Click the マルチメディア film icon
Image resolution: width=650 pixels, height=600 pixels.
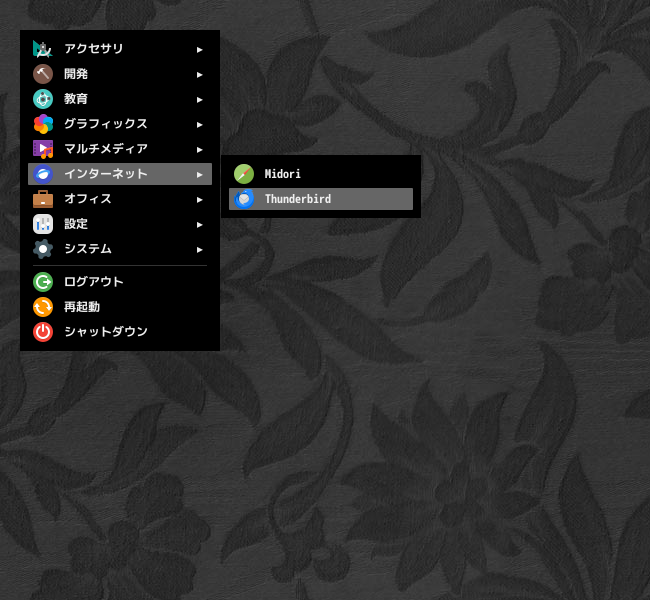click(43, 149)
